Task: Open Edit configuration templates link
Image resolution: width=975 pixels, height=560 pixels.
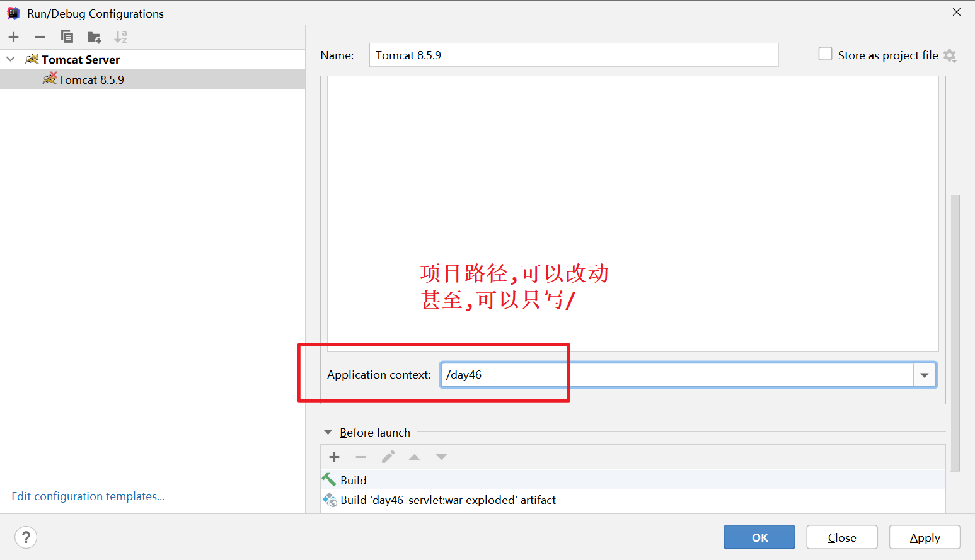Action: click(88, 496)
